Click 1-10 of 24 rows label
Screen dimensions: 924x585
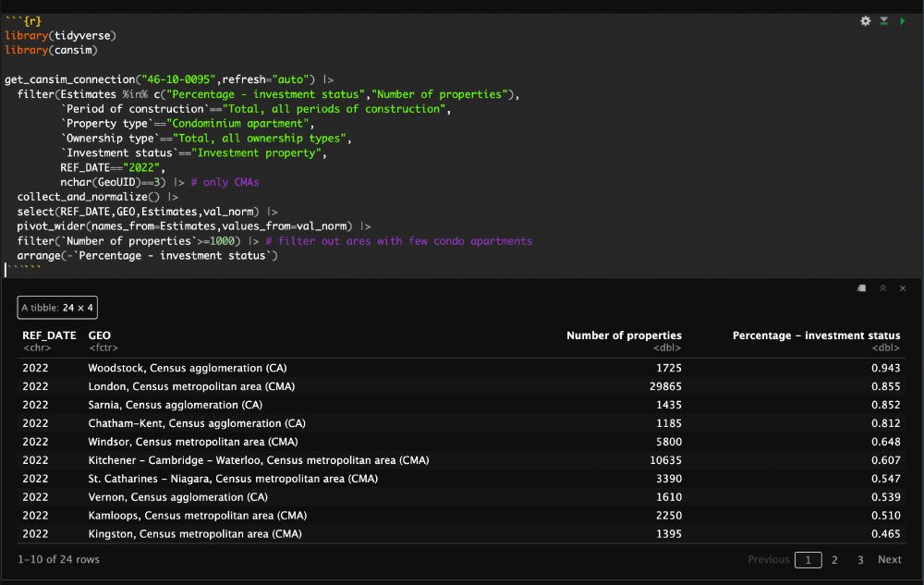tap(58, 560)
